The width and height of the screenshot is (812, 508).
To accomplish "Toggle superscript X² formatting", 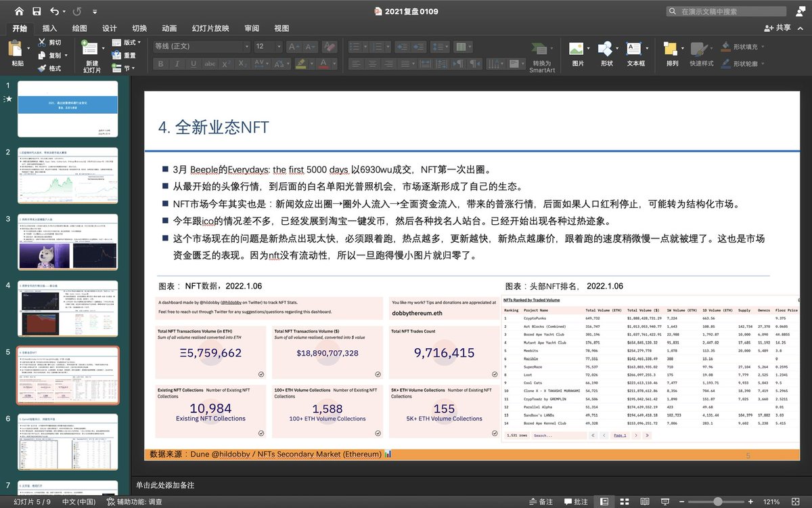I will point(227,64).
